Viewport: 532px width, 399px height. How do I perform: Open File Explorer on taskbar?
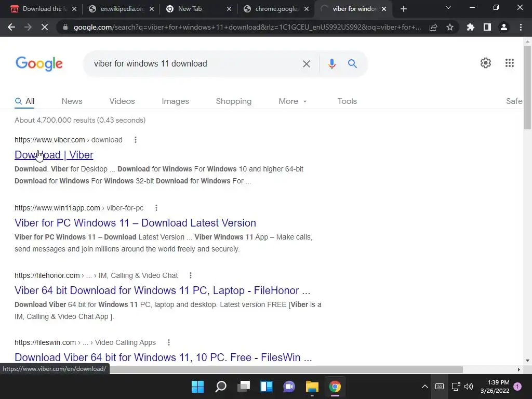(312, 387)
